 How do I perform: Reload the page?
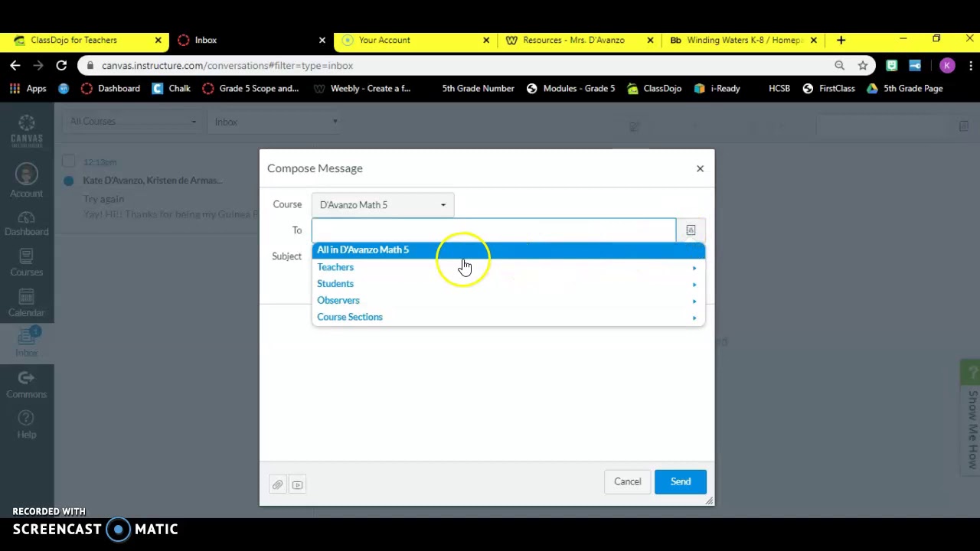coord(61,66)
